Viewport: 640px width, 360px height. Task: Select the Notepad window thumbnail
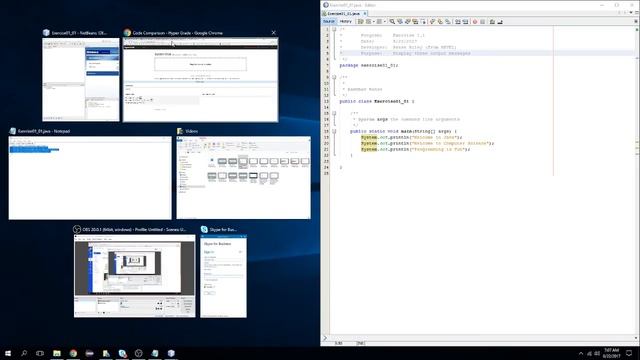(90, 178)
